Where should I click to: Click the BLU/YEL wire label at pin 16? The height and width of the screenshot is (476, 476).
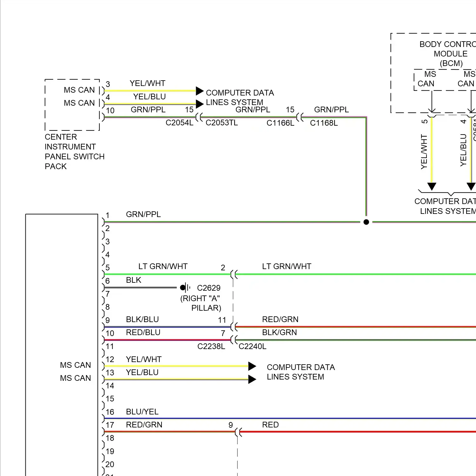[142, 412]
